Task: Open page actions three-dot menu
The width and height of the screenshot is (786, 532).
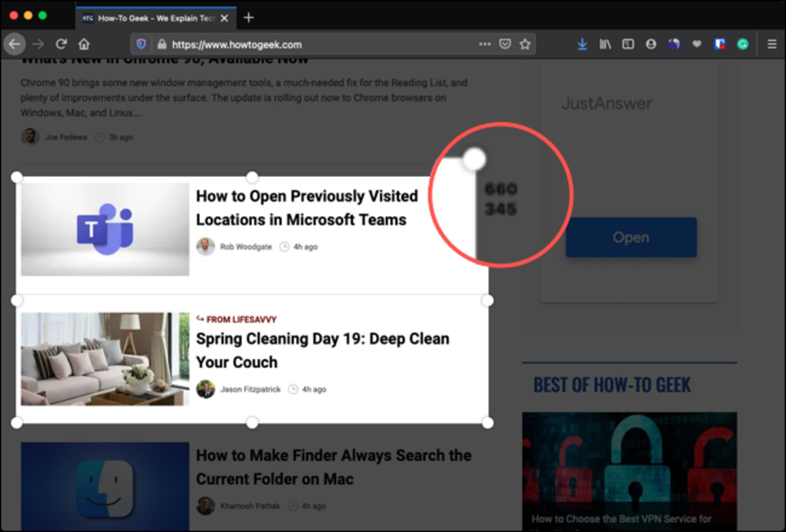Action: click(485, 44)
